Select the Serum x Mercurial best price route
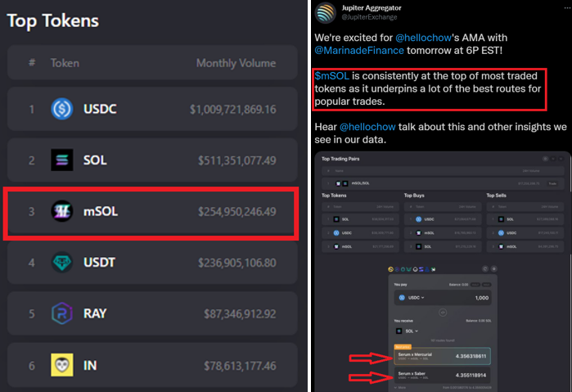 click(443, 356)
